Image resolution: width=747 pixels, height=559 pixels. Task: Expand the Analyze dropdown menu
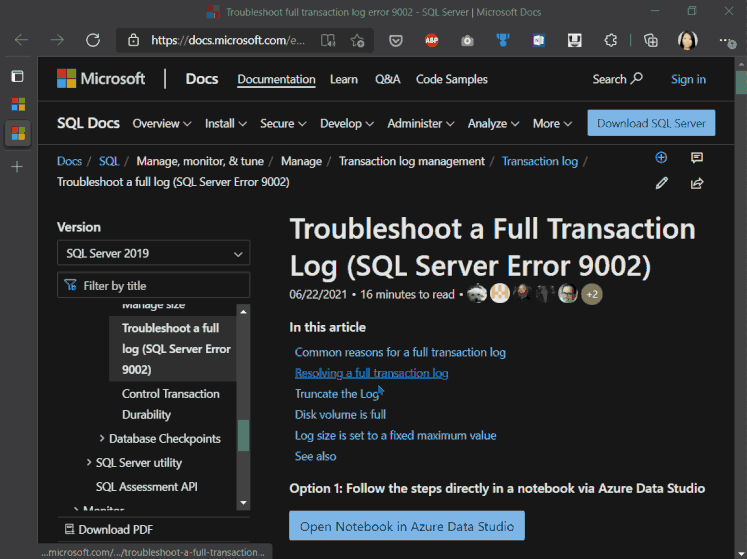[494, 123]
